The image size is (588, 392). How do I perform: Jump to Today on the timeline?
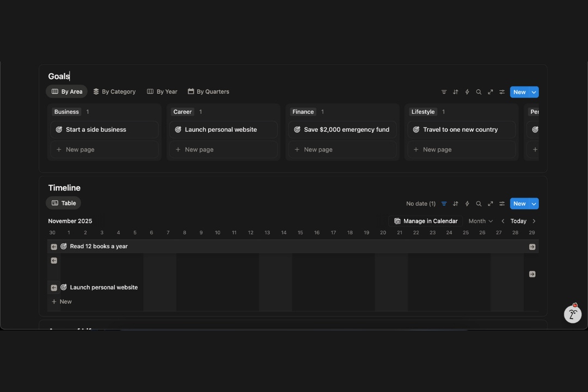point(518,221)
